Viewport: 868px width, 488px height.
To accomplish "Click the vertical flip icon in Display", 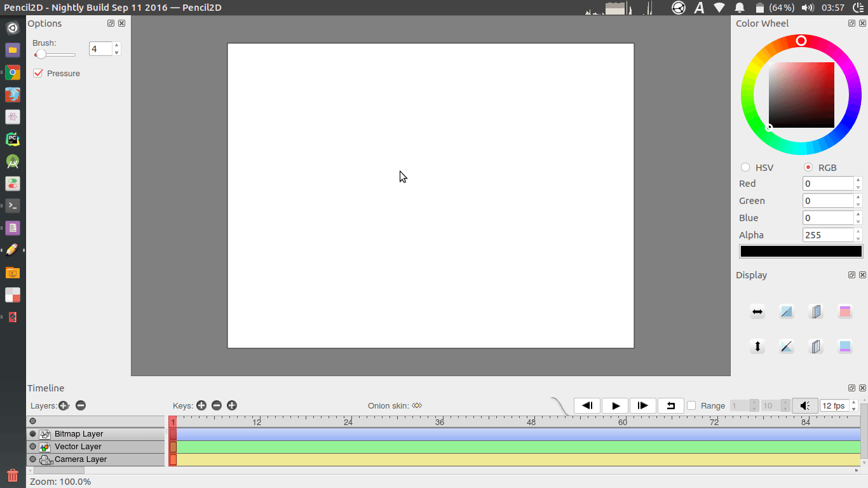I will [757, 346].
